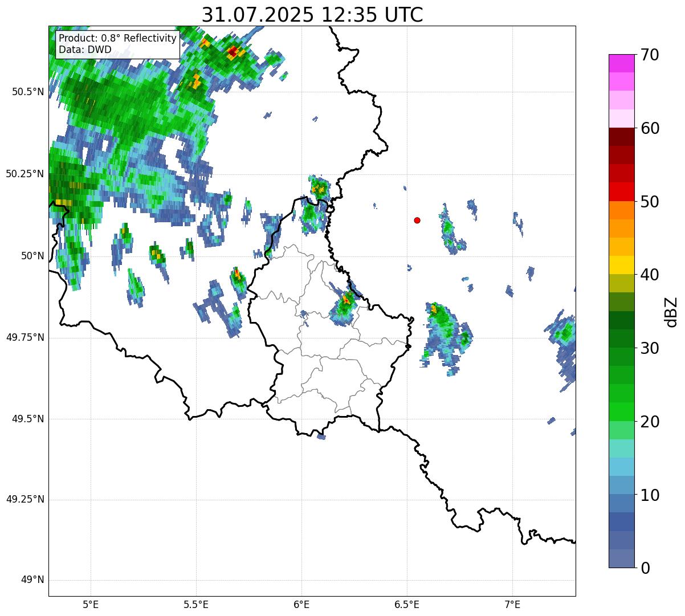
Task: Click the red station marker dot
Action: point(417,220)
